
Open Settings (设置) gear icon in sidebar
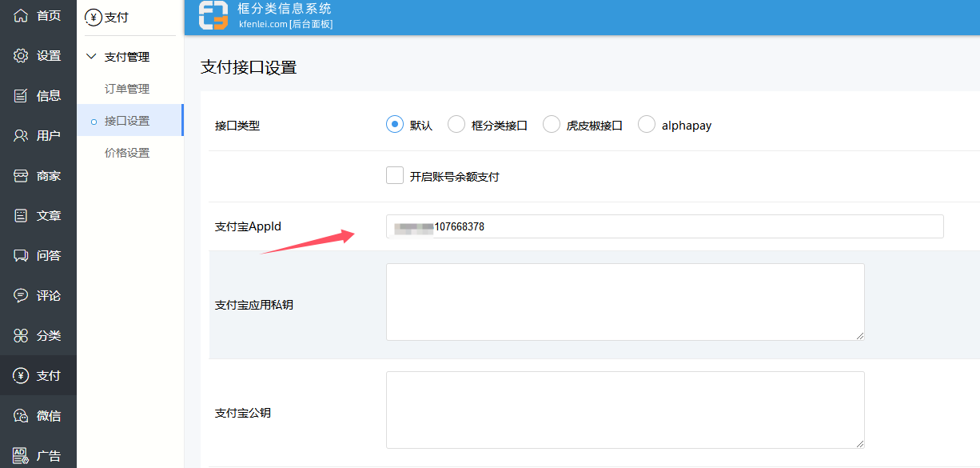(21, 55)
